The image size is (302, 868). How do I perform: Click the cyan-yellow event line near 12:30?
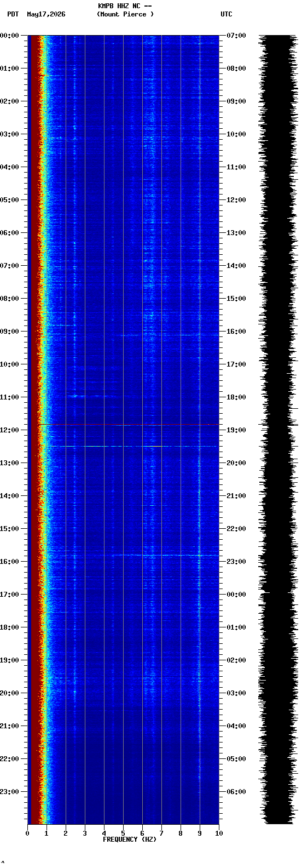pos(131,446)
